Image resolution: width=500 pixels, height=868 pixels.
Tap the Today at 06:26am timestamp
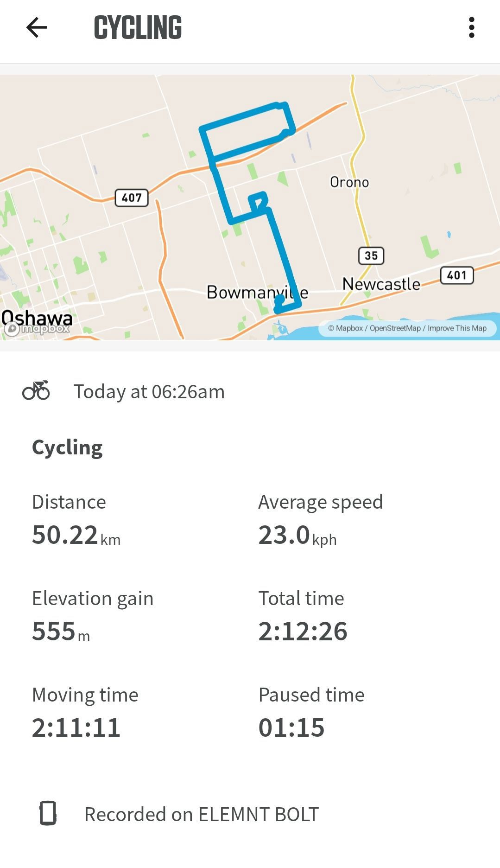(149, 392)
